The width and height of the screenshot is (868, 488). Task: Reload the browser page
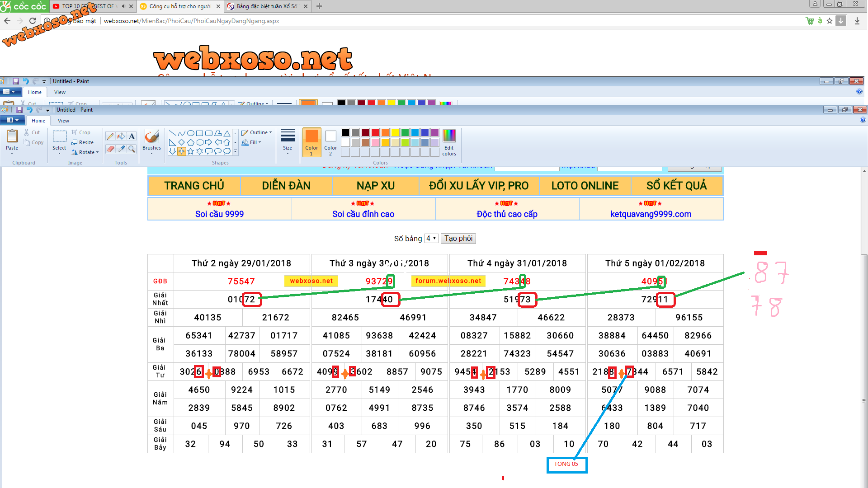[x=33, y=21]
